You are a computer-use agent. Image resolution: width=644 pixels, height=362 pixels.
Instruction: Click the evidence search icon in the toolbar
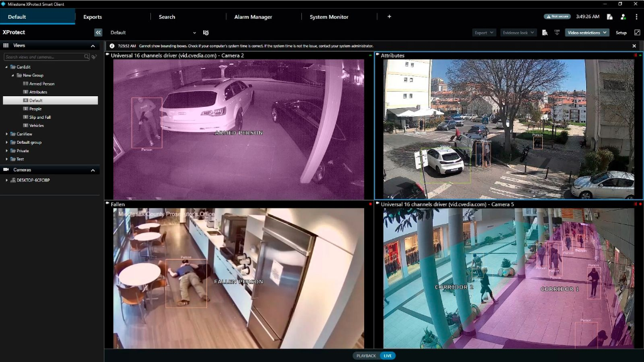tap(544, 31)
